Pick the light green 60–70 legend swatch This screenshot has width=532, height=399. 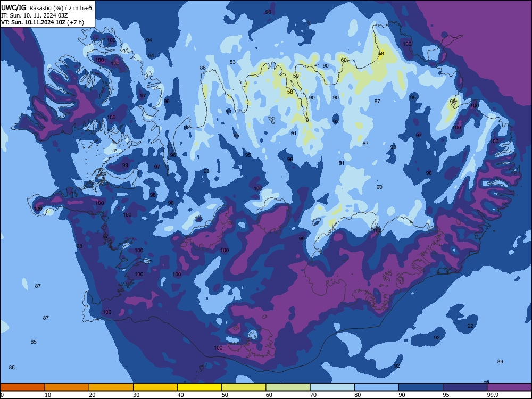(288, 387)
